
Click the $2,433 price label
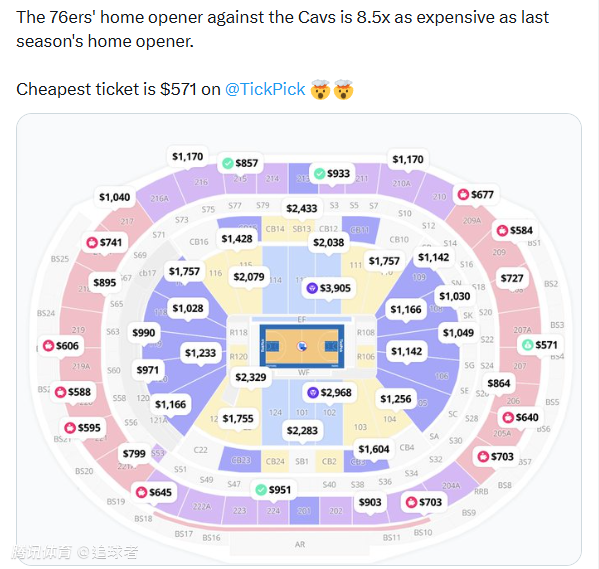[302, 208]
